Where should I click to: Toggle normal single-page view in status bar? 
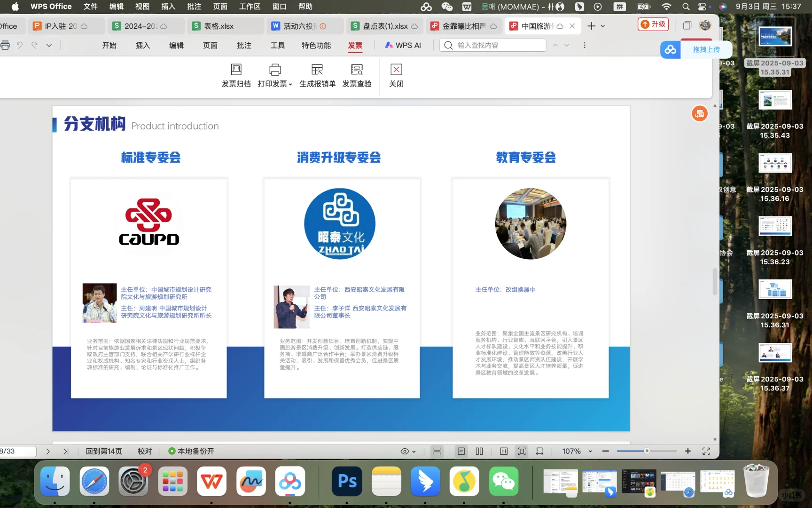[461, 451]
